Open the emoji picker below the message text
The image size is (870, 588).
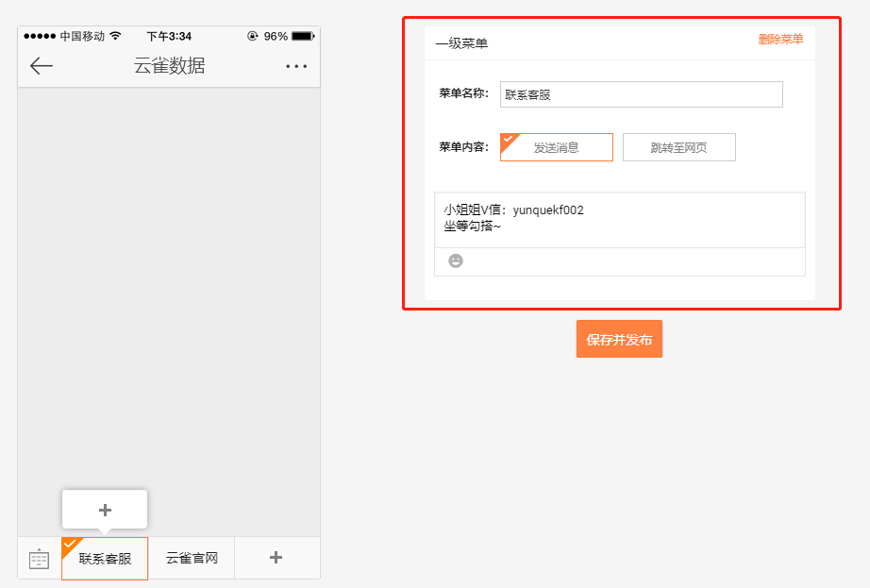[x=456, y=261]
